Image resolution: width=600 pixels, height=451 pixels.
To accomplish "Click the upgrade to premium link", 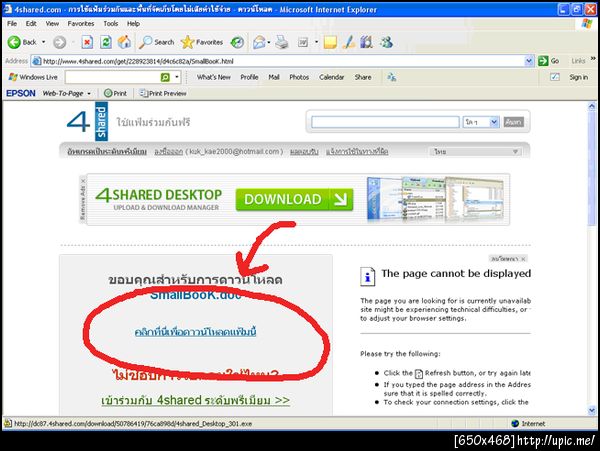I will (107, 151).
